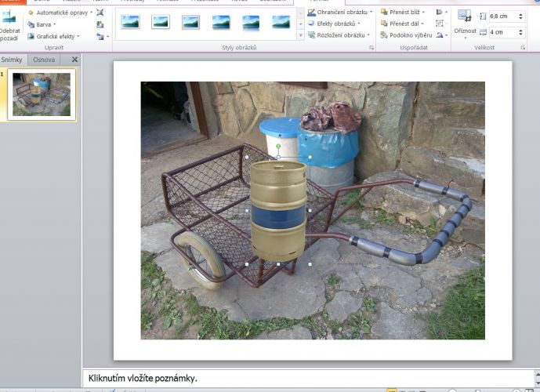Select the golden beer keg picture
This screenshot has width=540, height=392.
coord(278,210)
